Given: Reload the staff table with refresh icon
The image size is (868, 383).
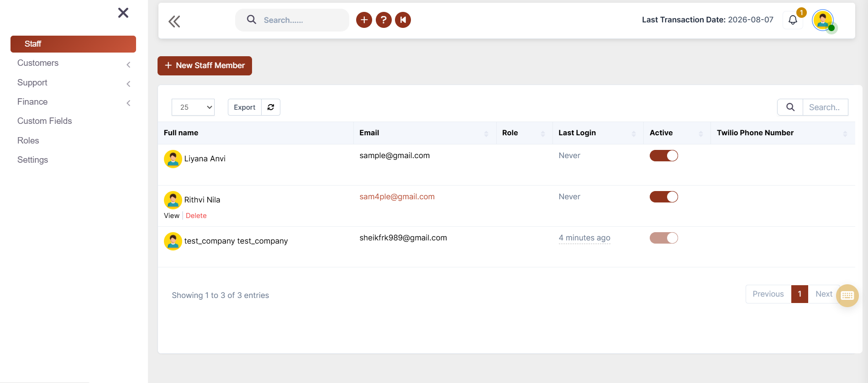Looking at the screenshot, I should tap(271, 107).
